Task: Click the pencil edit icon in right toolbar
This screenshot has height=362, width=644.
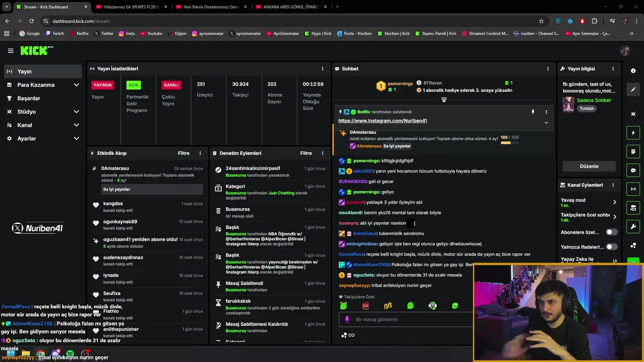Action: click(633, 89)
